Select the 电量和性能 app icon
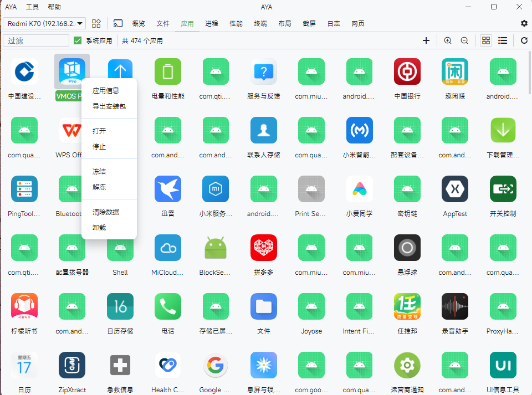The image size is (532, 395). pos(167,71)
